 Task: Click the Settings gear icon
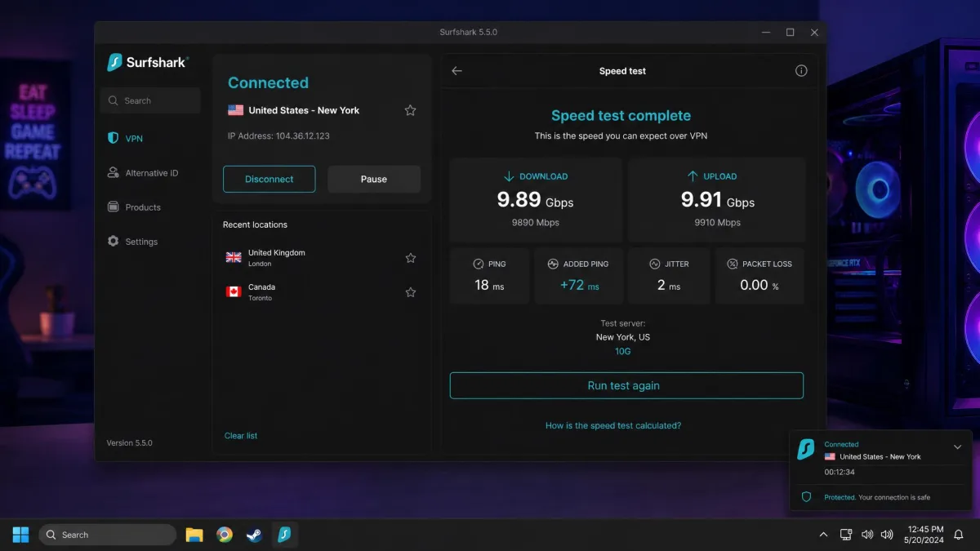click(114, 242)
